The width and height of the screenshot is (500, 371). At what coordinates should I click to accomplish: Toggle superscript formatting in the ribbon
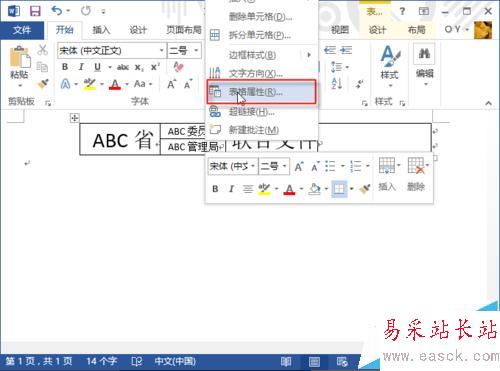pyautogui.click(x=155, y=67)
